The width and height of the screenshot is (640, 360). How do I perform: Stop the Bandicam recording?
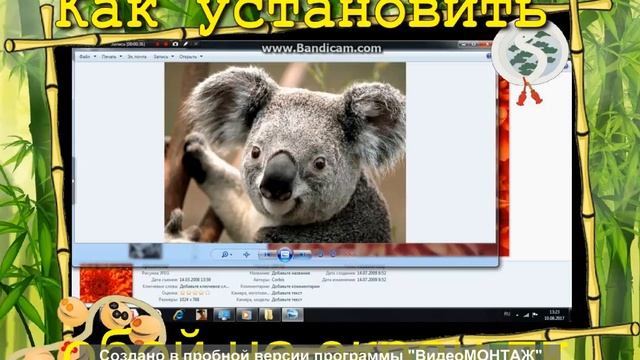(x=166, y=44)
